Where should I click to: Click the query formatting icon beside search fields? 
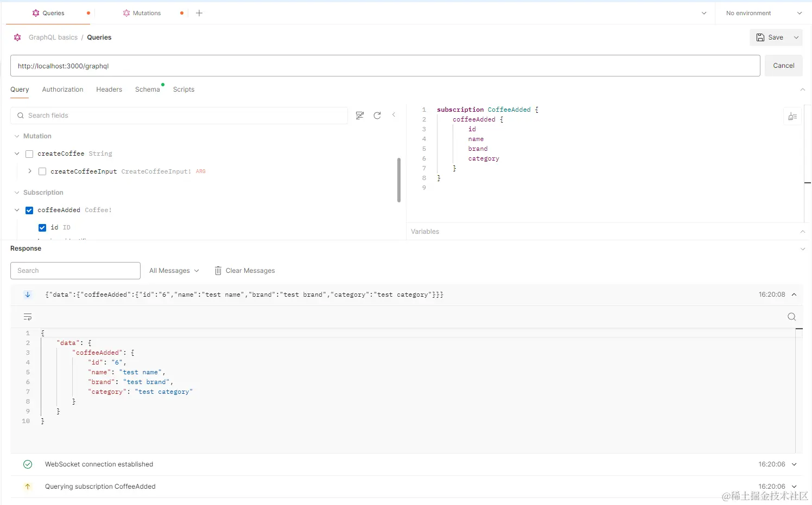(360, 116)
